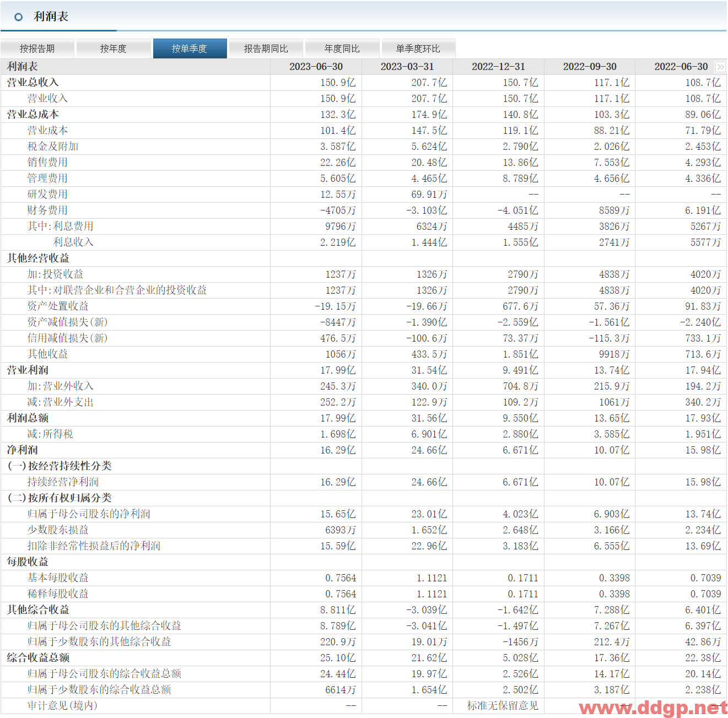Select the 营业总收入 row label
The image size is (728, 718).
pyautogui.click(x=33, y=83)
